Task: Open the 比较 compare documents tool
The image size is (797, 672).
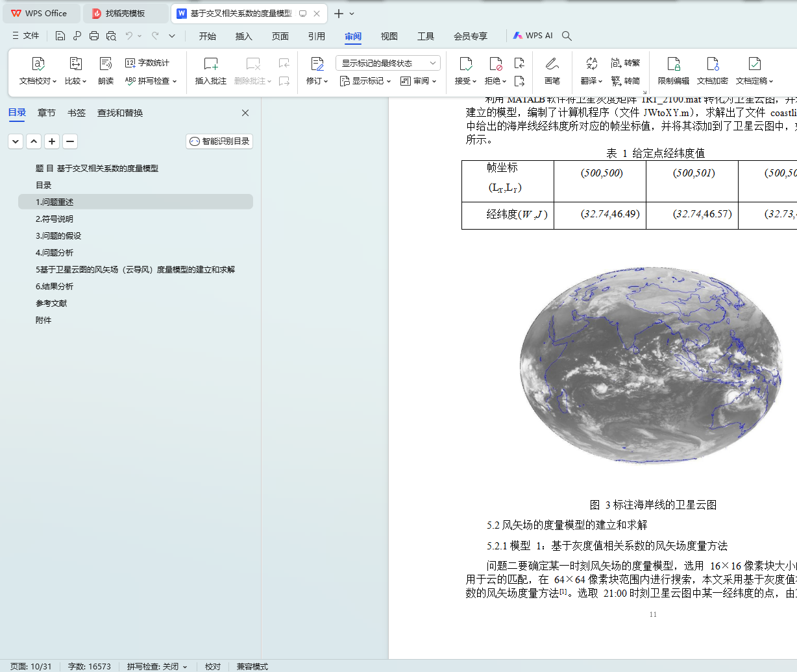Action: (x=75, y=71)
